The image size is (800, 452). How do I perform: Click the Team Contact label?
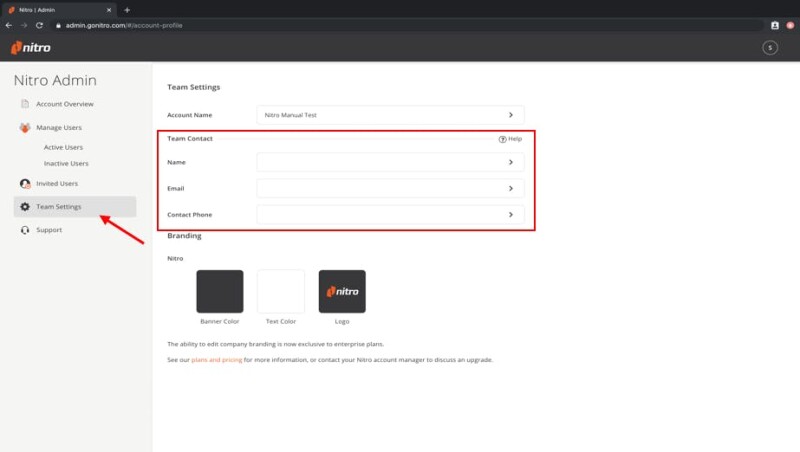[190, 138]
